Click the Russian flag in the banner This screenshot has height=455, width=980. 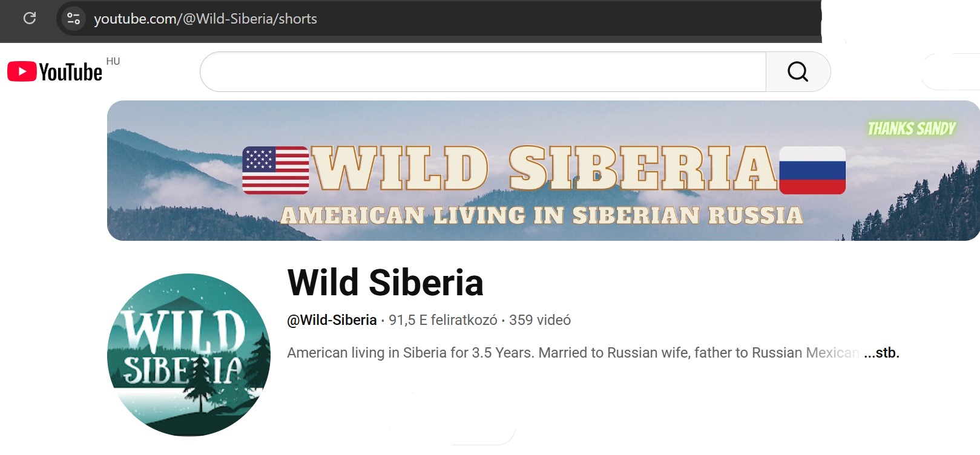tap(812, 170)
